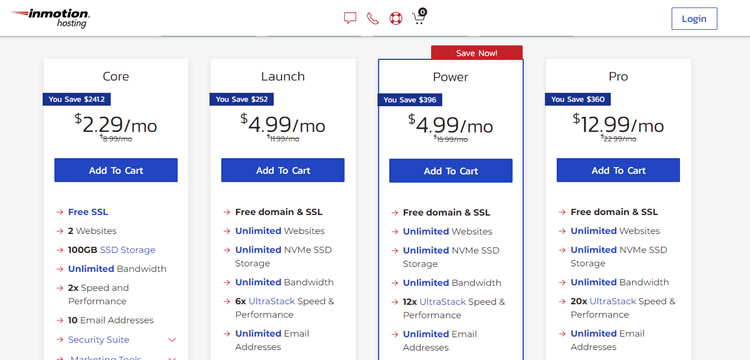Click the phone call icon
This screenshot has height=360, width=750.
373,18
